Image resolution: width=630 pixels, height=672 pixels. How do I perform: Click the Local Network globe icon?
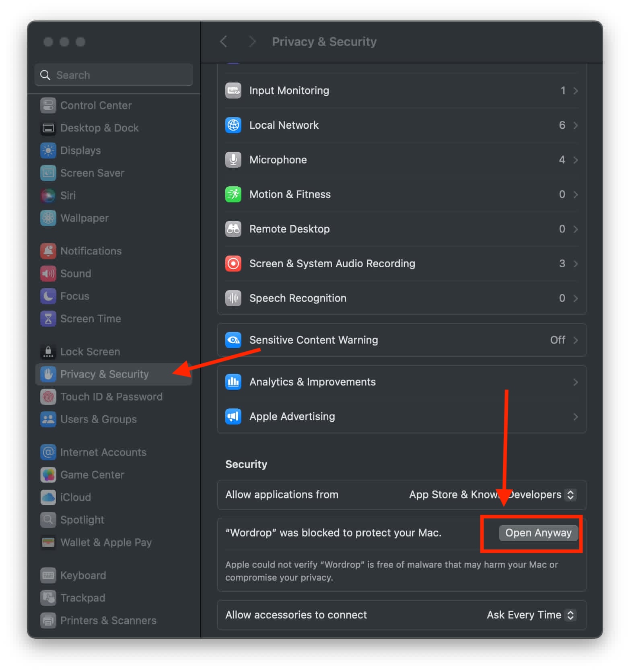click(233, 125)
